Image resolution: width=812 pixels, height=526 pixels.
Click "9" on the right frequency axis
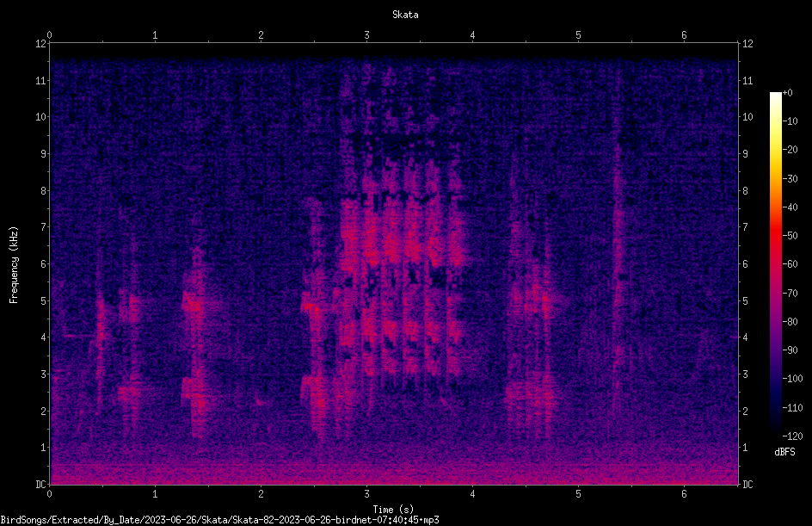[x=745, y=154]
